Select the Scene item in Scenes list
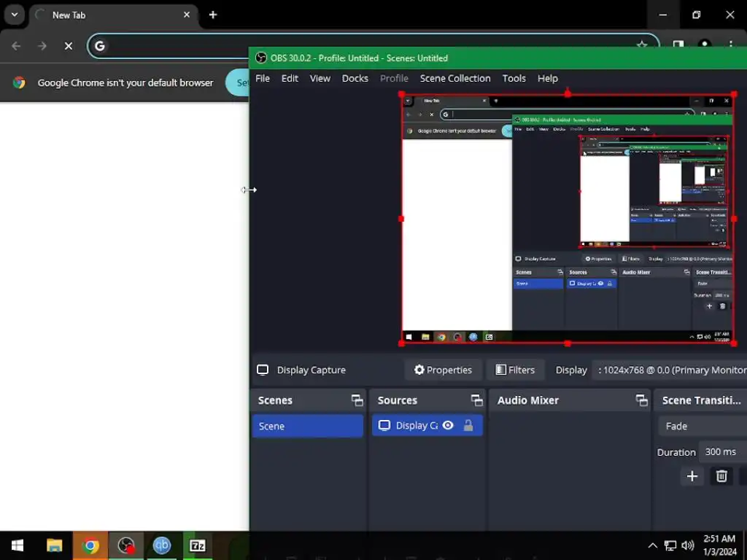 coord(308,426)
